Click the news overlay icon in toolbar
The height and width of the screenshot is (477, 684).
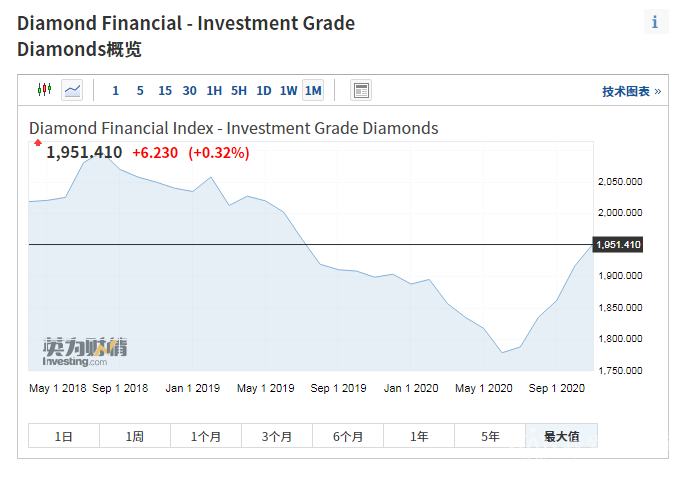point(361,90)
